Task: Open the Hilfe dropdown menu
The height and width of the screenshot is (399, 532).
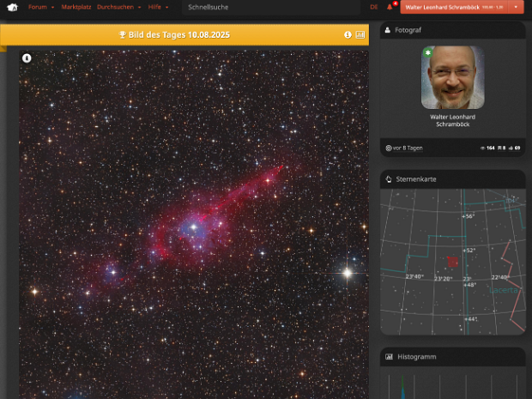Action: pos(158,7)
